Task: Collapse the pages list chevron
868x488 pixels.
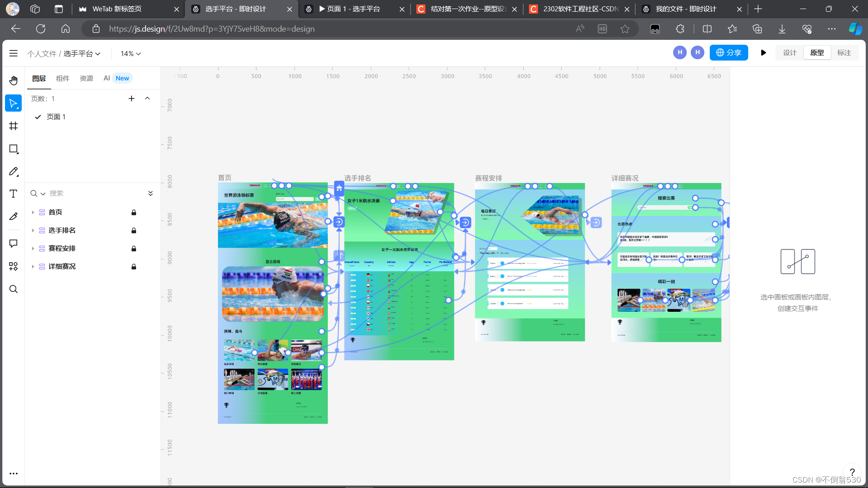Action: coord(147,99)
